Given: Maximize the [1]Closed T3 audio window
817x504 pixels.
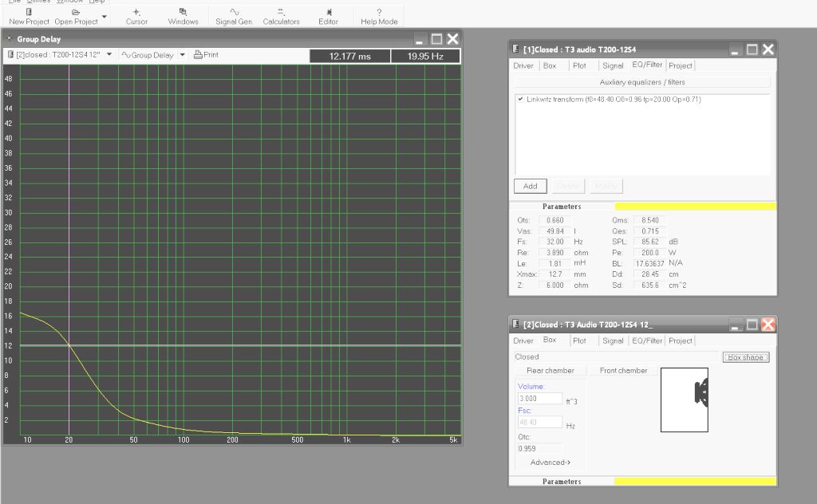Looking at the screenshot, I should (x=752, y=49).
